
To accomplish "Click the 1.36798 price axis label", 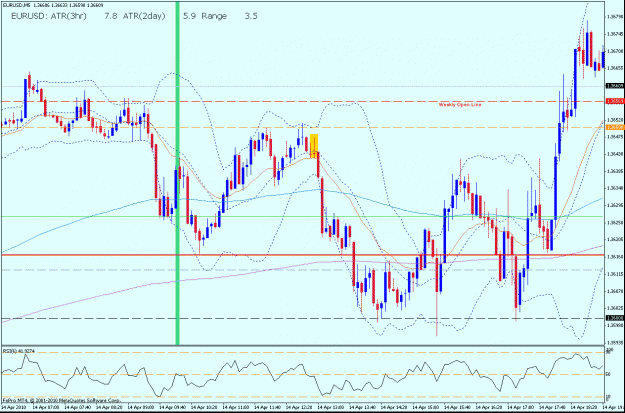I will tap(614, 17).
